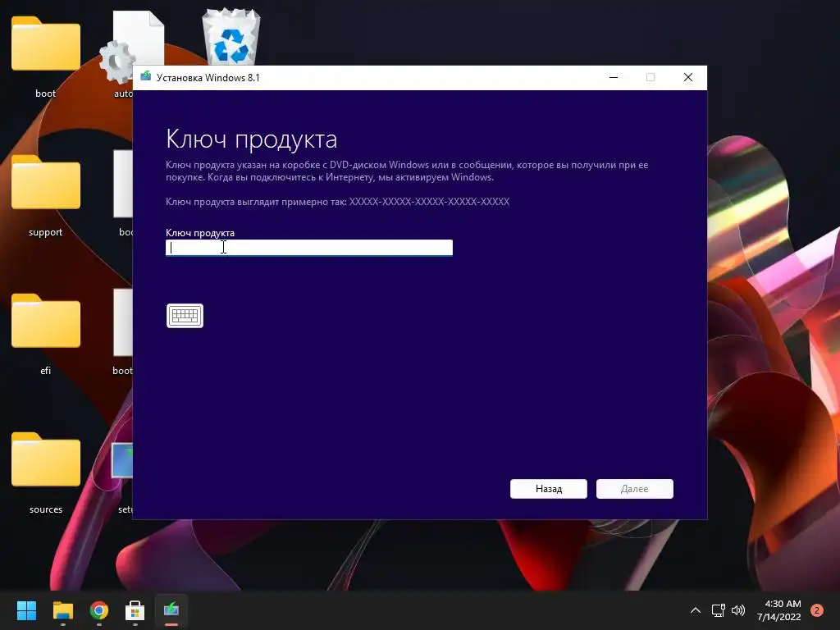Image resolution: width=840 pixels, height=630 pixels.
Task: Click the Windows setup taskbar icon
Action: click(171, 610)
